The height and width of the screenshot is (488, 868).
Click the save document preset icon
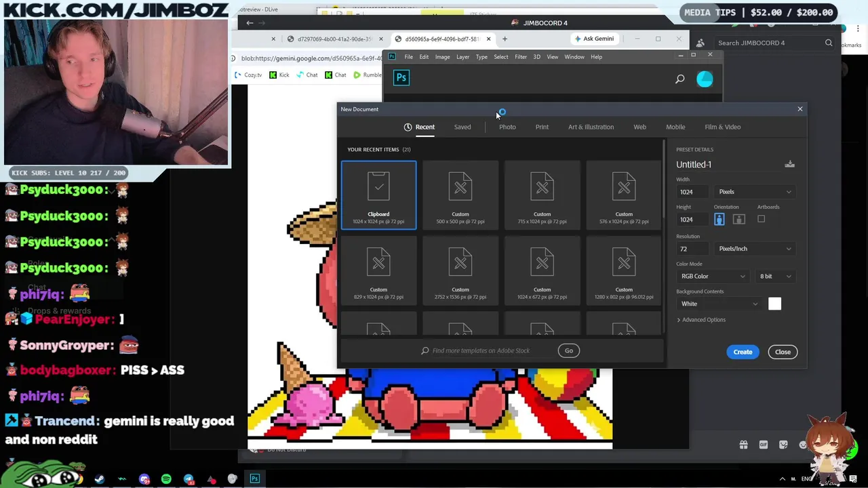[789, 164]
